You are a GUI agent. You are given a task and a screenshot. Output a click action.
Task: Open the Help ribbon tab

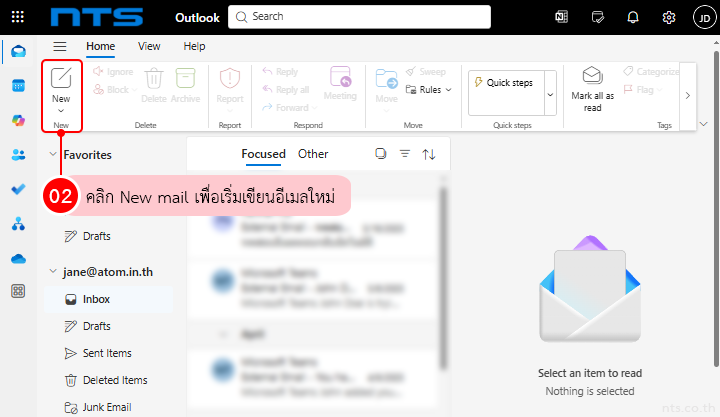pyautogui.click(x=194, y=46)
